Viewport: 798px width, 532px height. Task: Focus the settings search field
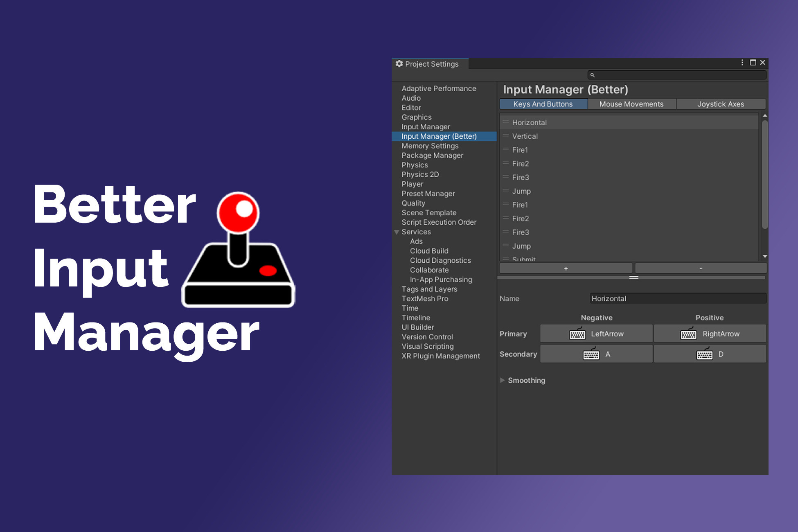677,75
